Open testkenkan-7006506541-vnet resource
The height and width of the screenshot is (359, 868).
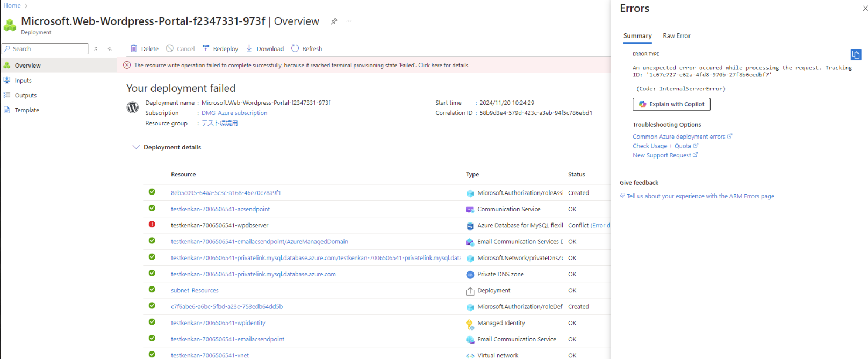click(x=210, y=355)
